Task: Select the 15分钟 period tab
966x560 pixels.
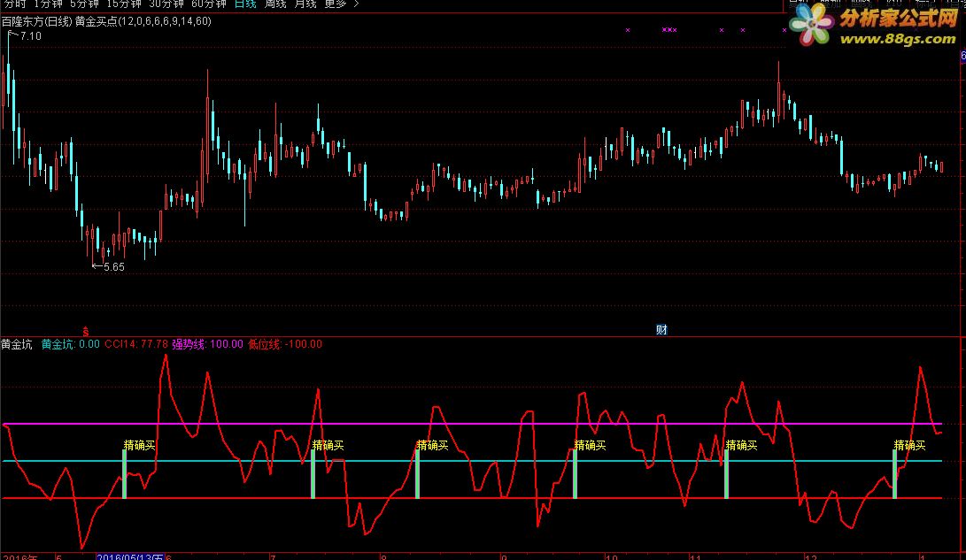Action: [124, 4]
